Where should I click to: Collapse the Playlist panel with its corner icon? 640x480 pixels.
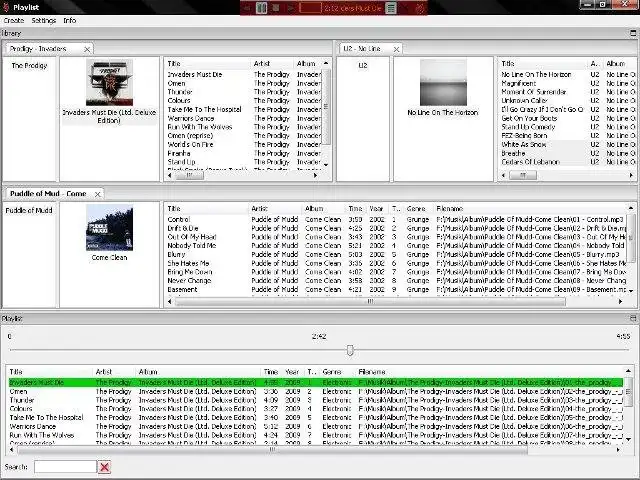coord(633,318)
